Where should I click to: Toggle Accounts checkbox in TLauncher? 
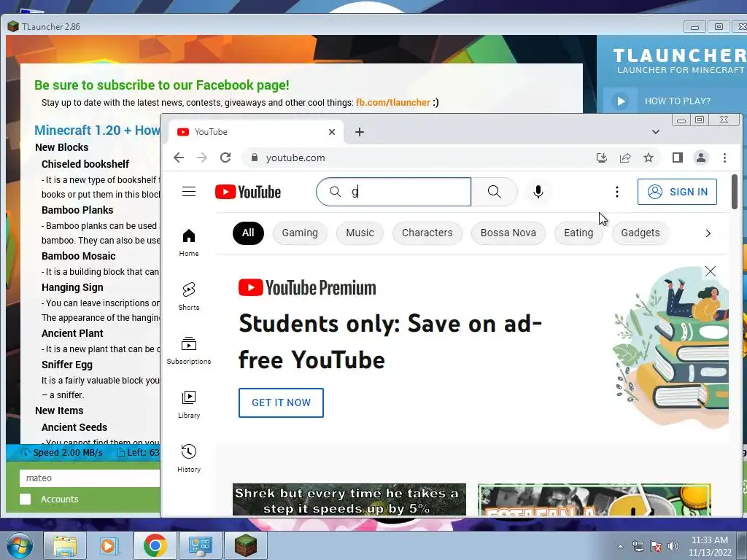(26, 499)
